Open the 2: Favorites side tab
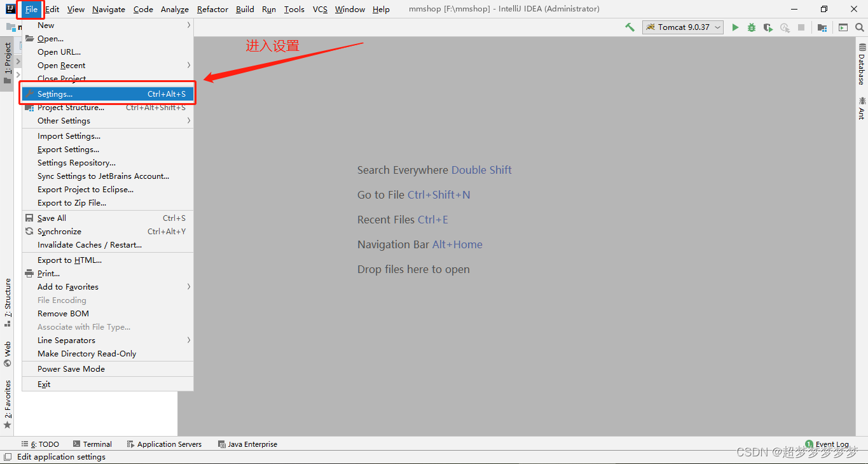 tap(7, 404)
